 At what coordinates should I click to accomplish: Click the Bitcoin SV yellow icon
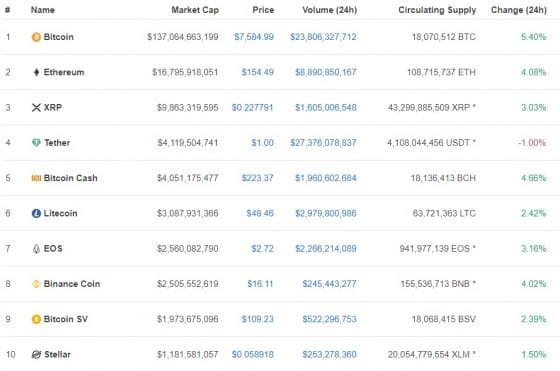pyautogui.click(x=36, y=319)
